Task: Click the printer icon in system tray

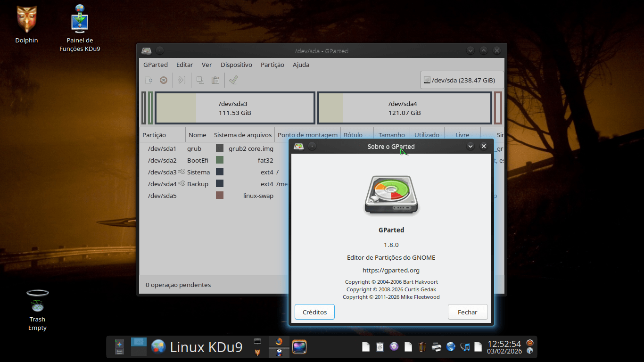Action: 437,347
